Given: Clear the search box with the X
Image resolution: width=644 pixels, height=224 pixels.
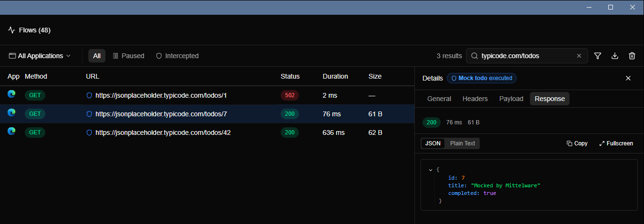Looking at the screenshot, I should coord(579,56).
